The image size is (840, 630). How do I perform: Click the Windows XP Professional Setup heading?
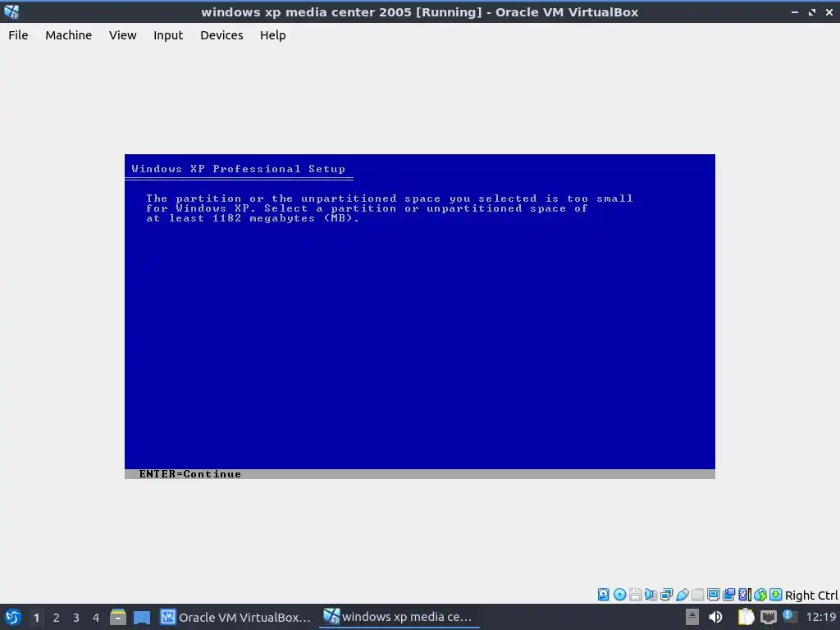pyautogui.click(x=239, y=169)
